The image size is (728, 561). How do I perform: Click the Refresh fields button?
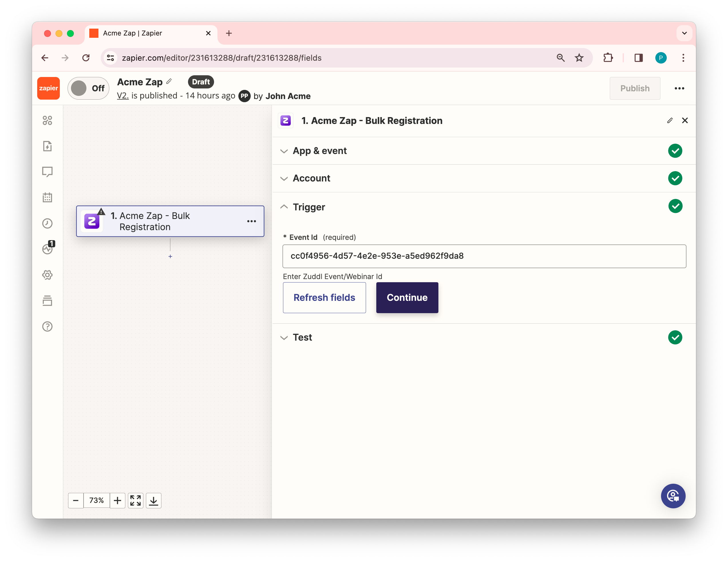324,298
